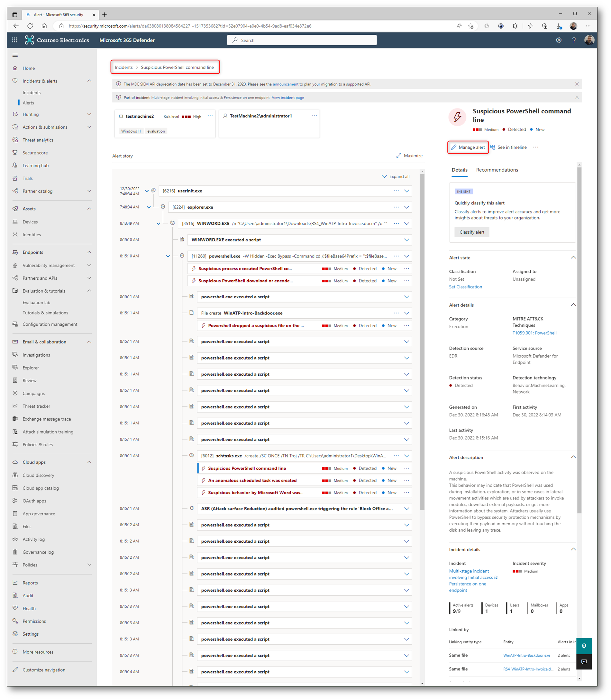Click the Set Classification link

pos(465,287)
